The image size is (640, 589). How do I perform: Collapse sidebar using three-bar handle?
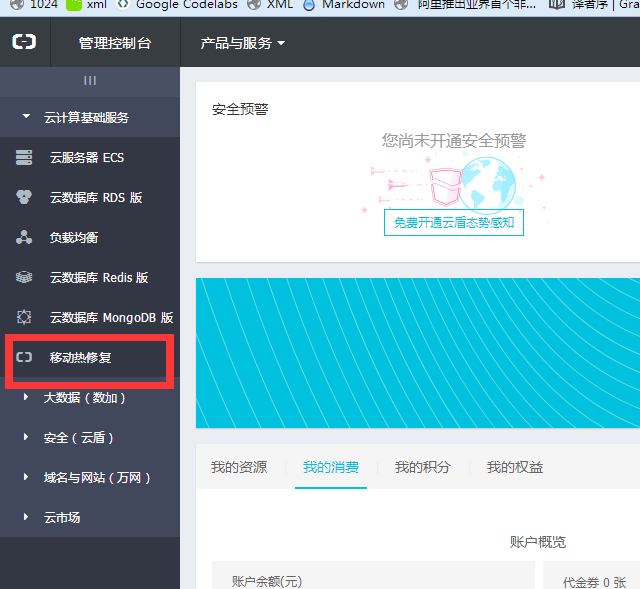coord(90,81)
